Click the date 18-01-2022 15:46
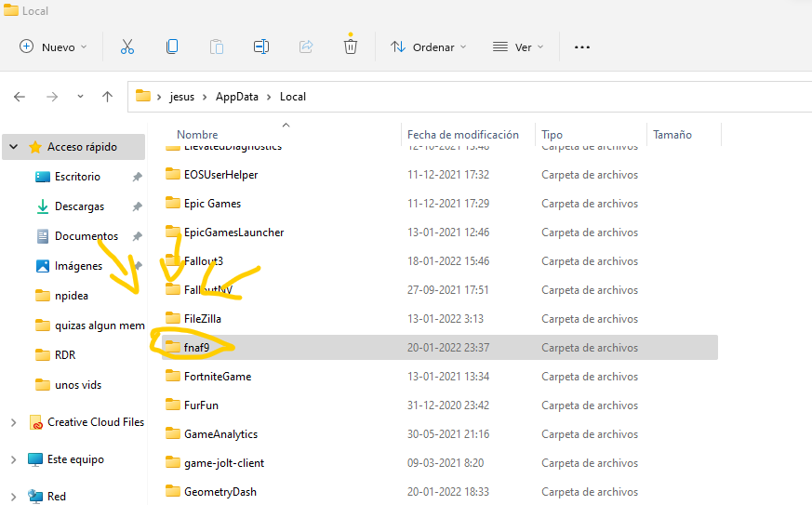Viewport: 812px width, 505px height. 448,261
